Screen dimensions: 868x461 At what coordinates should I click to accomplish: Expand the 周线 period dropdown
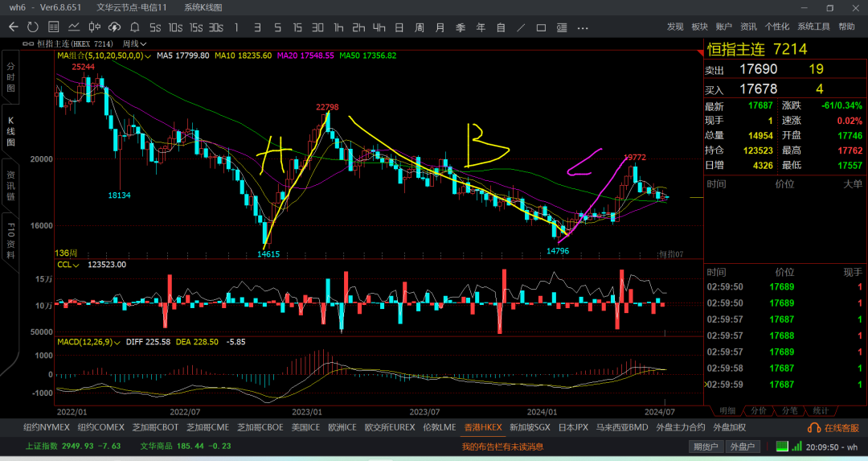click(134, 43)
